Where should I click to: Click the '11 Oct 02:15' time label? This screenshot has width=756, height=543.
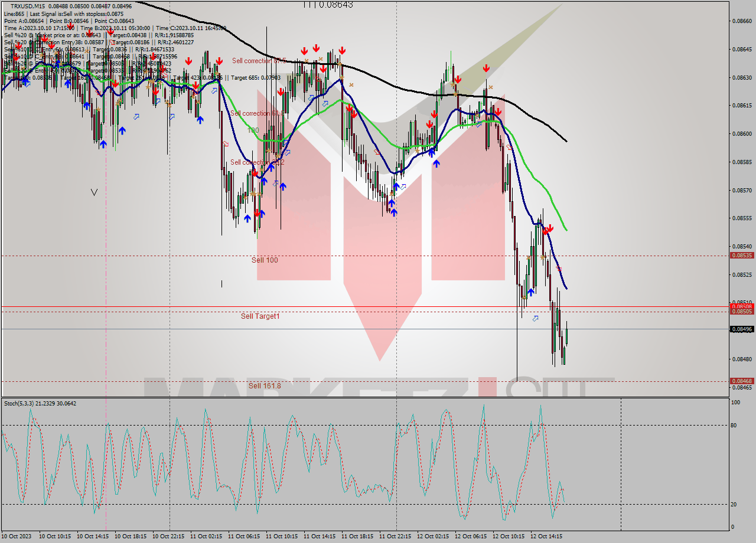(206, 537)
